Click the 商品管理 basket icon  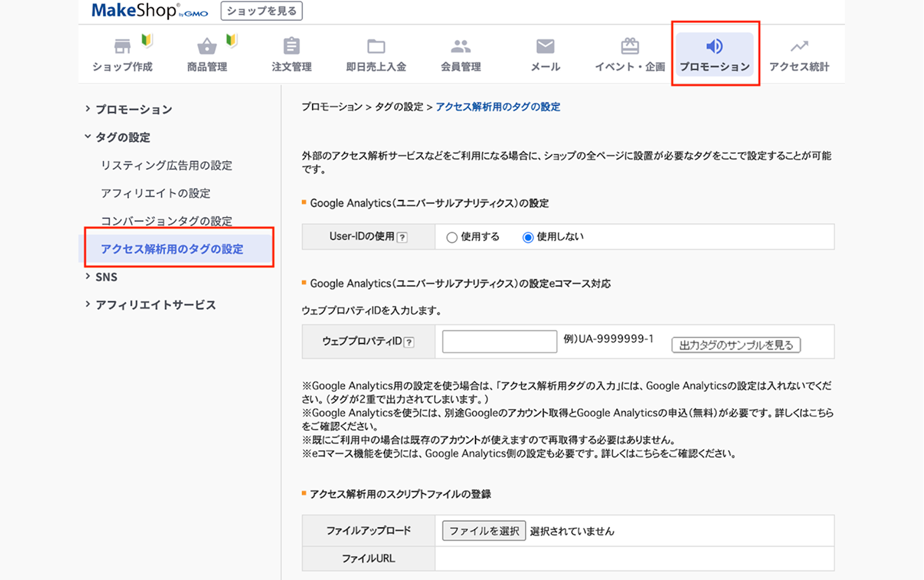(207, 47)
